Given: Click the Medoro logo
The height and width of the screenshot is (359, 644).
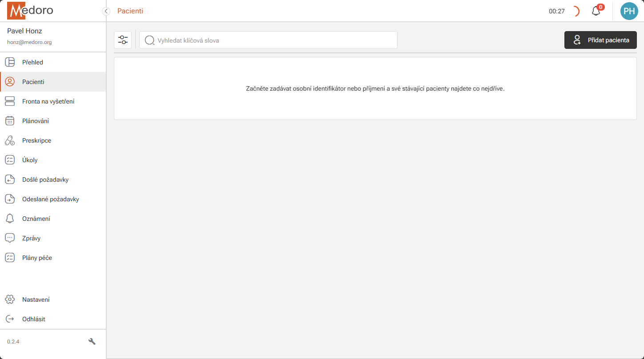Looking at the screenshot, I should [30, 11].
